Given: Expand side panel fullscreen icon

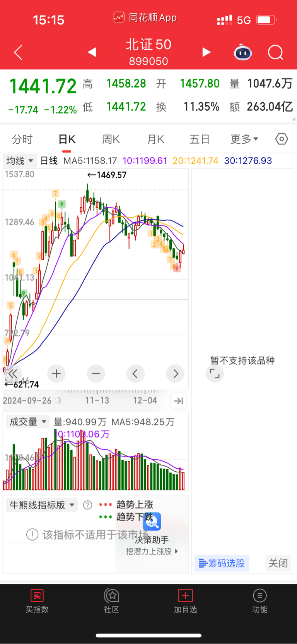Looking at the screenshot, I should point(215,374).
